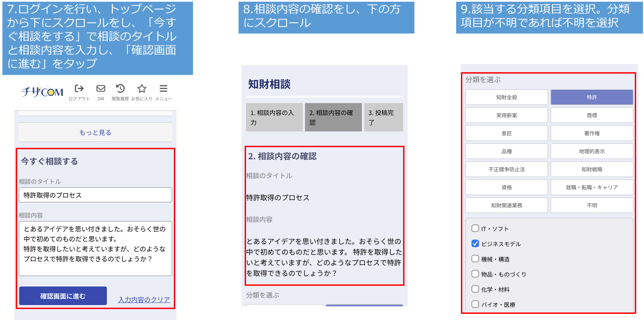Expand the もっと見る list
Viewport: 644px width, 320px height.
tap(95, 132)
